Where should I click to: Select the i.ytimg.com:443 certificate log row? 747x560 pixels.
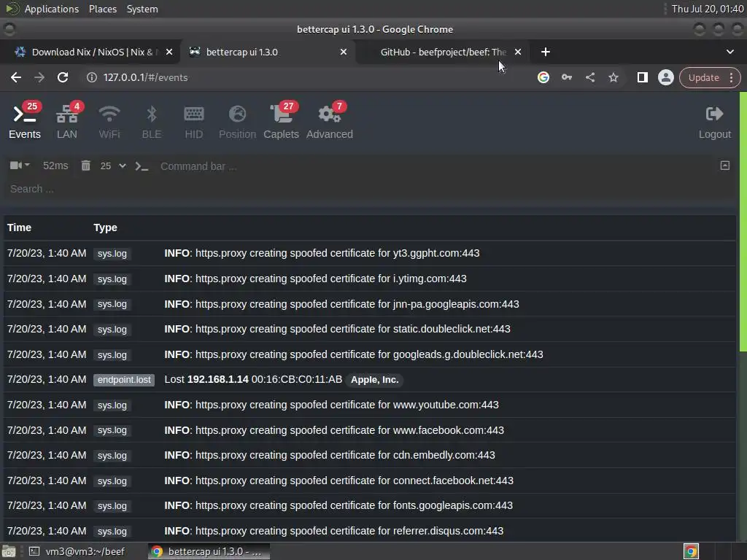tap(370, 279)
